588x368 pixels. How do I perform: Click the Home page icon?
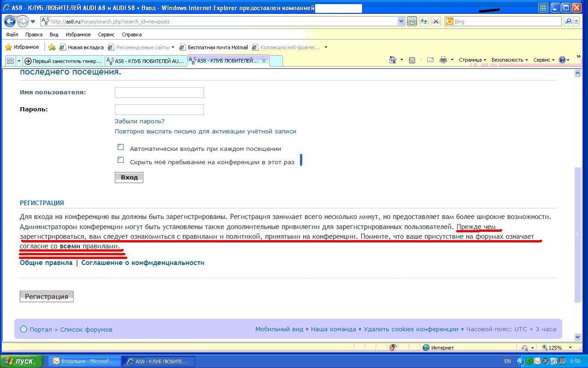[x=392, y=60]
